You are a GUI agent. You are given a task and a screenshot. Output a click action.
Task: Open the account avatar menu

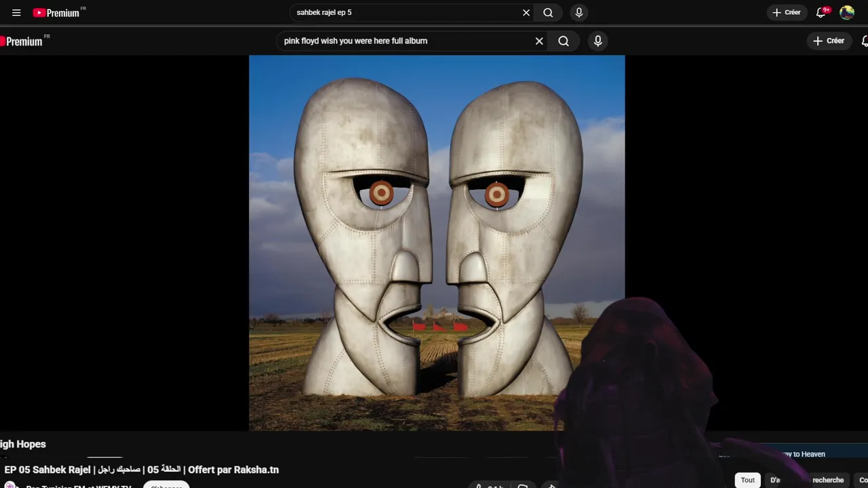point(847,12)
